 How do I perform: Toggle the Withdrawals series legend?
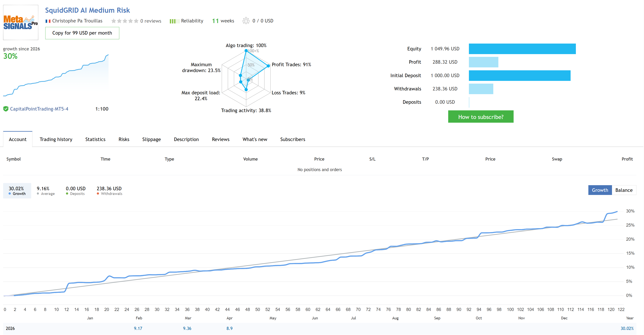(109, 191)
